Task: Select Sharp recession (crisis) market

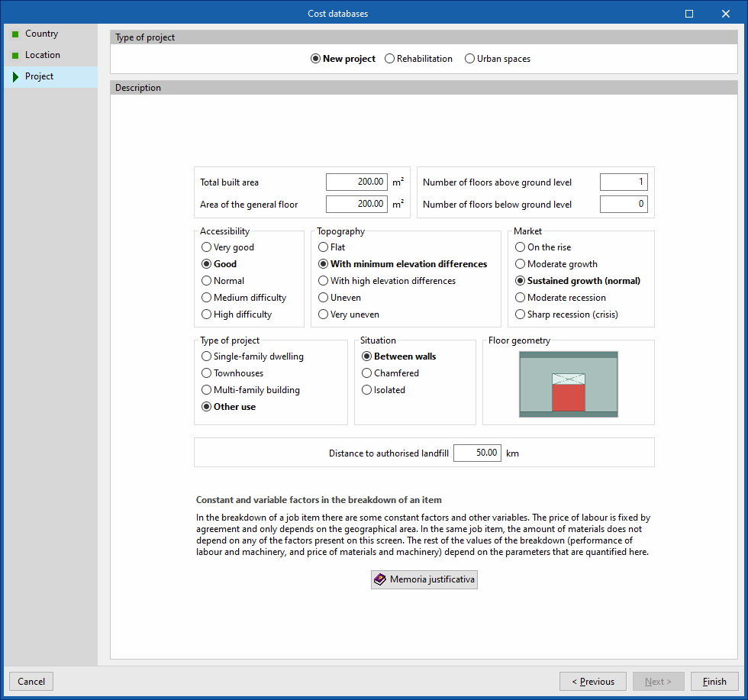Action: pos(566,314)
